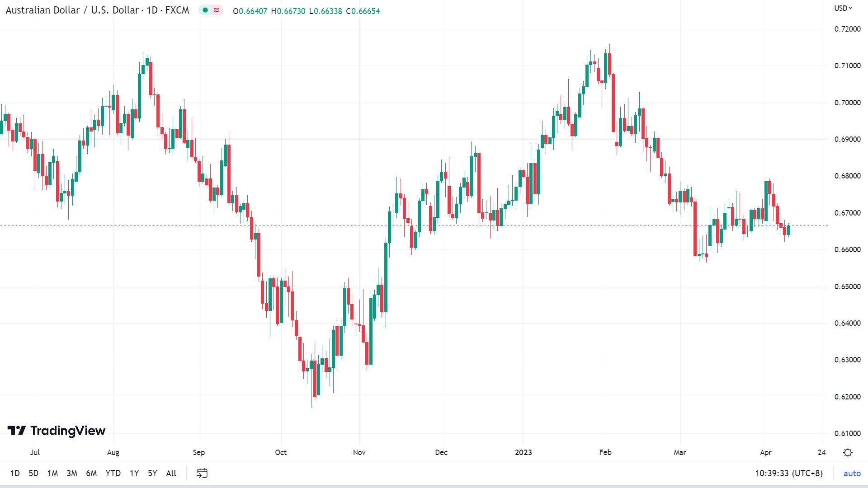868x488 pixels.
Task: Select the 5Y range
Action: click(x=152, y=473)
